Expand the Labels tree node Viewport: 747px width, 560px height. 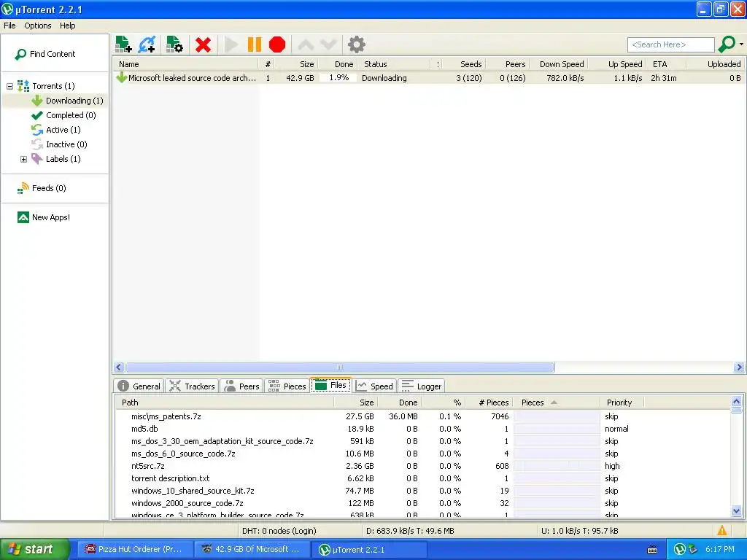click(x=23, y=159)
